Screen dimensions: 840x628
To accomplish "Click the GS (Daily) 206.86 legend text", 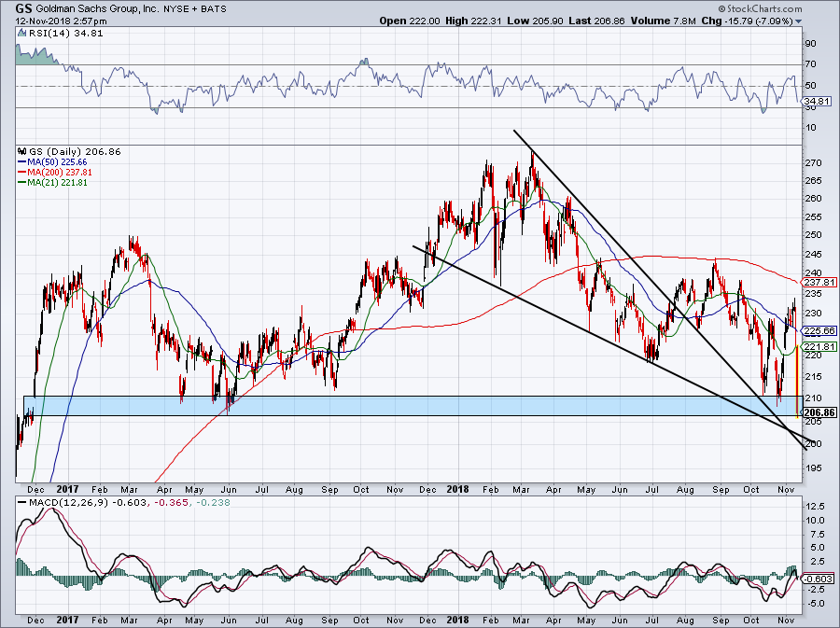I will [75, 151].
